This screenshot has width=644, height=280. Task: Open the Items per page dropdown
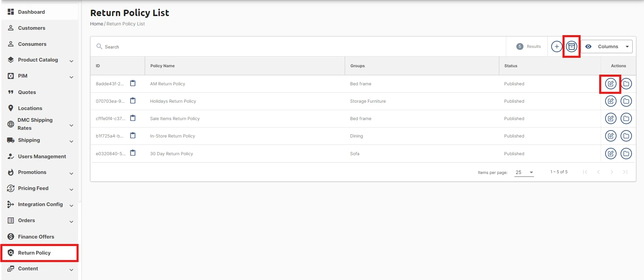[524, 172]
